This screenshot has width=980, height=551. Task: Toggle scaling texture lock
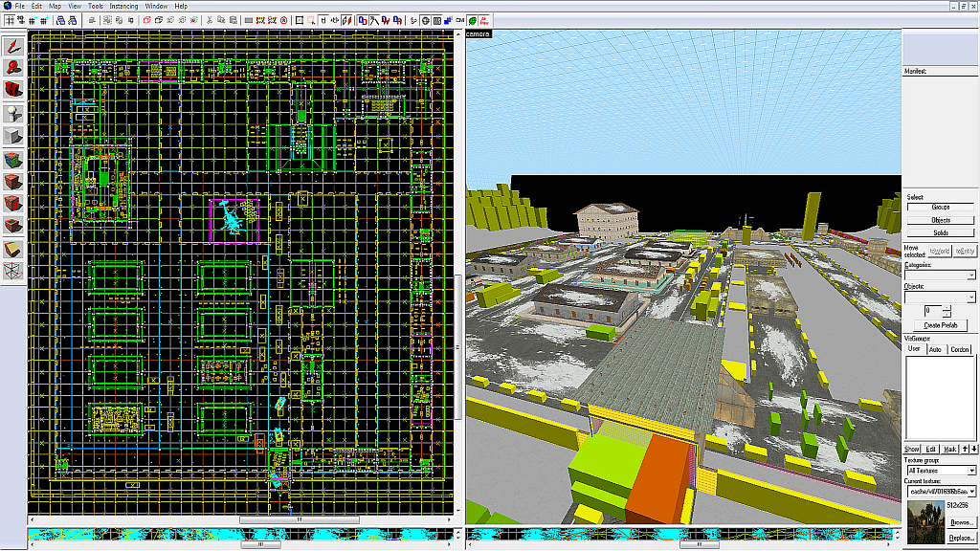pyautogui.click(x=335, y=21)
